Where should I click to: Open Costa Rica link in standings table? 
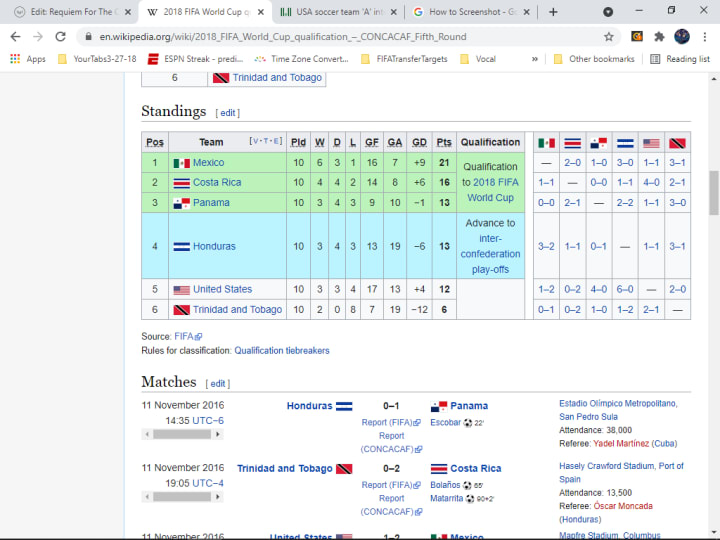[217, 183]
